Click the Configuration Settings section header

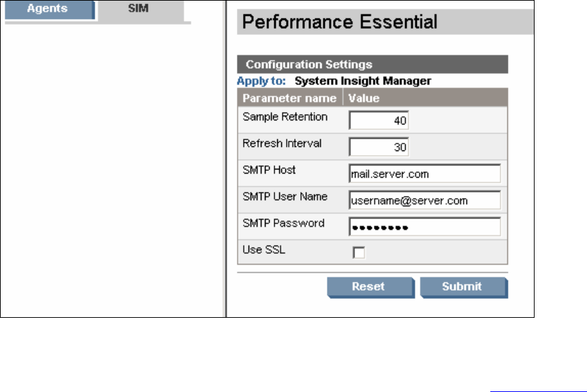pyautogui.click(x=308, y=65)
